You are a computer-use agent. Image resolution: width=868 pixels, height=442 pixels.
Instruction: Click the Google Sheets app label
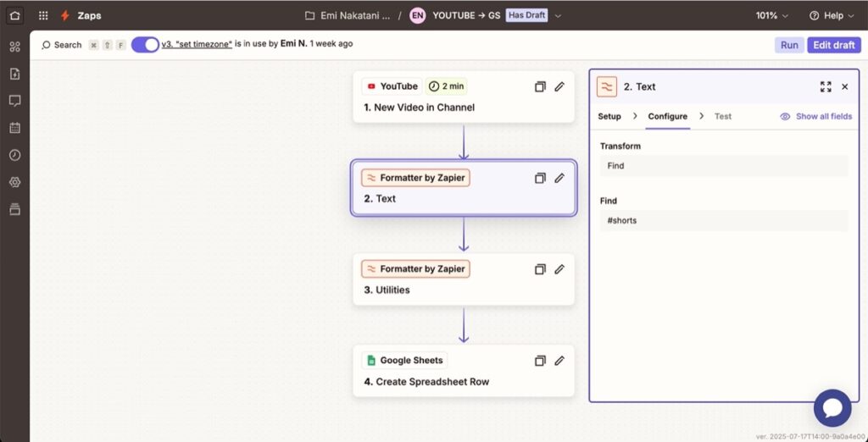pos(404,360)
